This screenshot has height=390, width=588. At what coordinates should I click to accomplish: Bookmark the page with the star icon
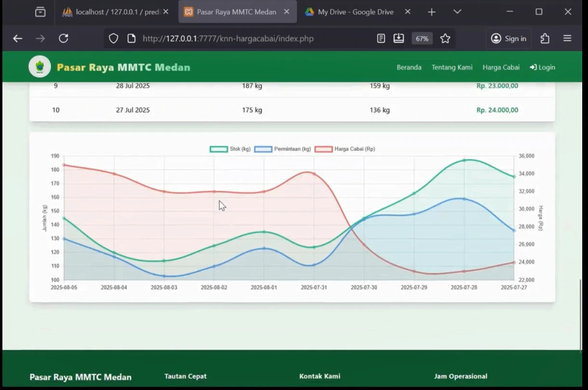(x=445, y=38)
